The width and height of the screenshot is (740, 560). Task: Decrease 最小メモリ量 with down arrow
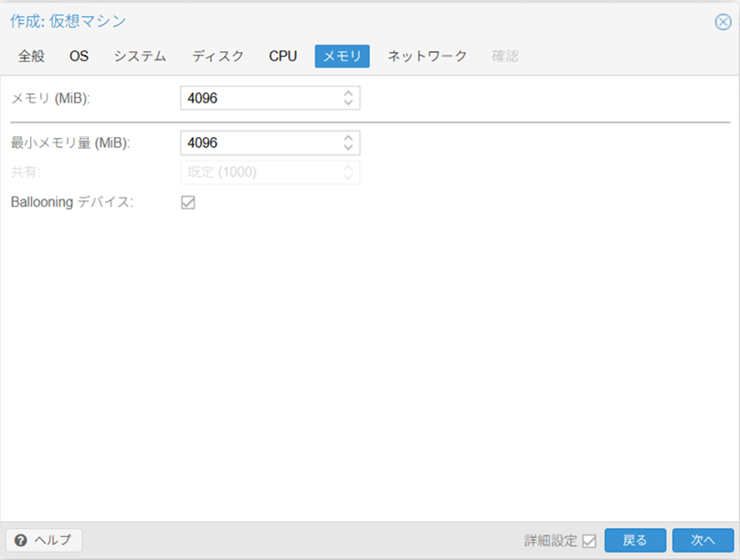[348, 147]
